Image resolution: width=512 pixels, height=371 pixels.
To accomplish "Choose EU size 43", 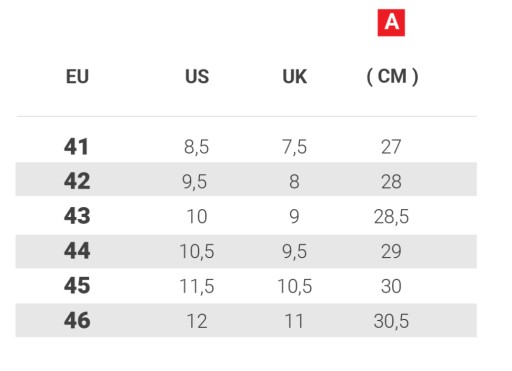I will (x=77, y=216).
